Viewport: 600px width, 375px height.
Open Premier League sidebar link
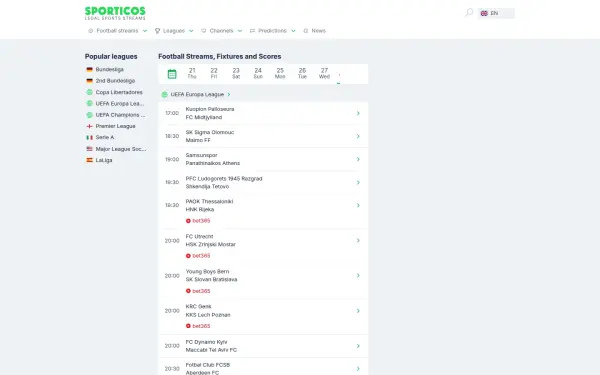point(116,126)
